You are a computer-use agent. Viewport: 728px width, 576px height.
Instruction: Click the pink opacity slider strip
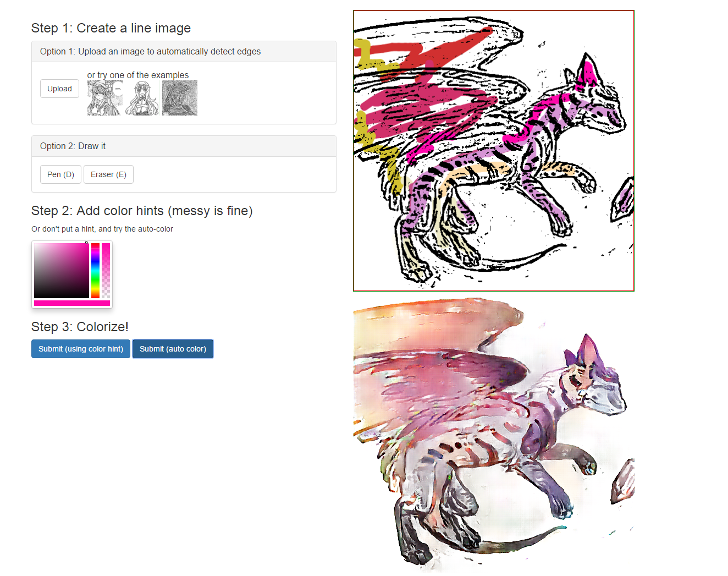pyautogui.click(x=106, y=271)
